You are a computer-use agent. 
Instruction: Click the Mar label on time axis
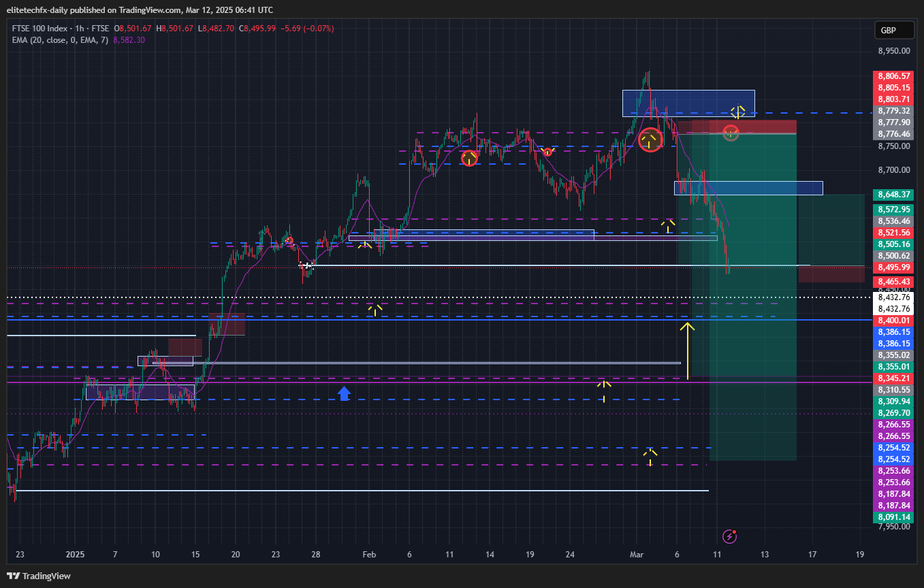coord(637,555)
